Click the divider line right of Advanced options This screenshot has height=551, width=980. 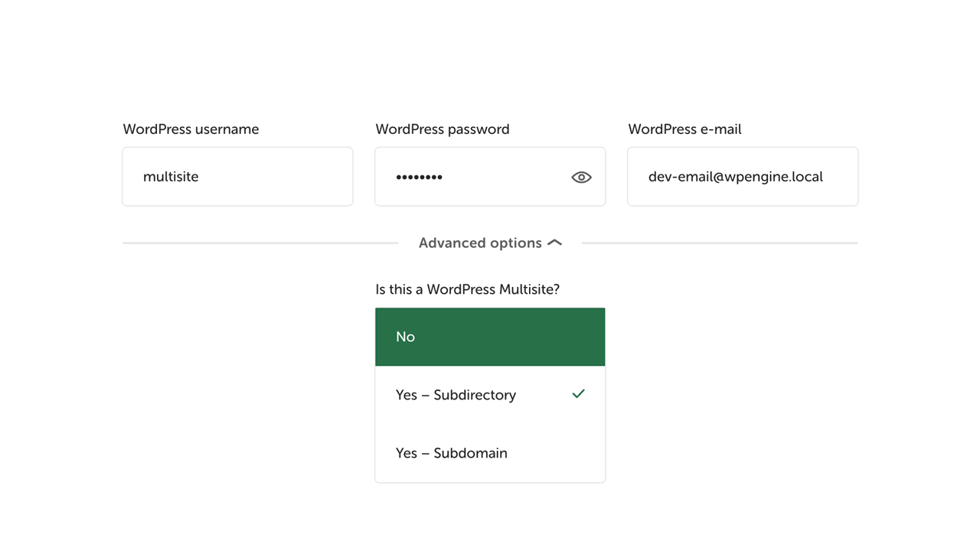tap(720, 243)
